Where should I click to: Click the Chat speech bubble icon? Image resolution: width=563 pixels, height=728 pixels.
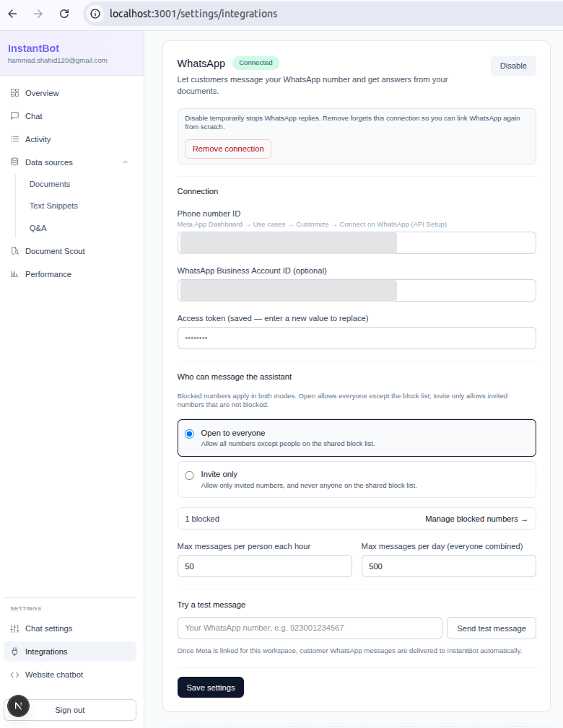click(15, 115)
